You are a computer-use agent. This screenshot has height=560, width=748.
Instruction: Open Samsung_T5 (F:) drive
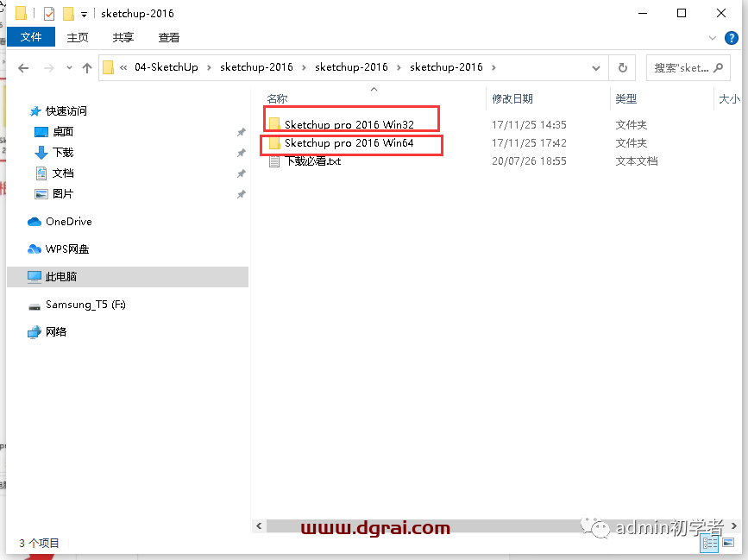[85, 305]
